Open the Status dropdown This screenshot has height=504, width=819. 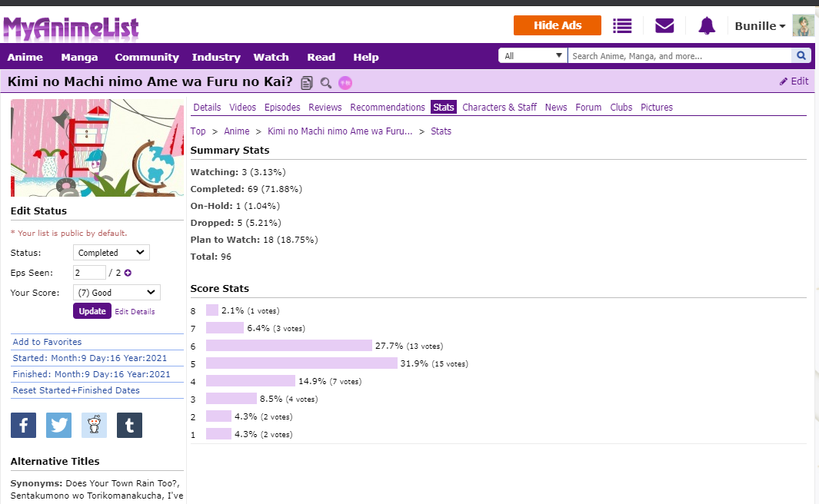point(112,253)
